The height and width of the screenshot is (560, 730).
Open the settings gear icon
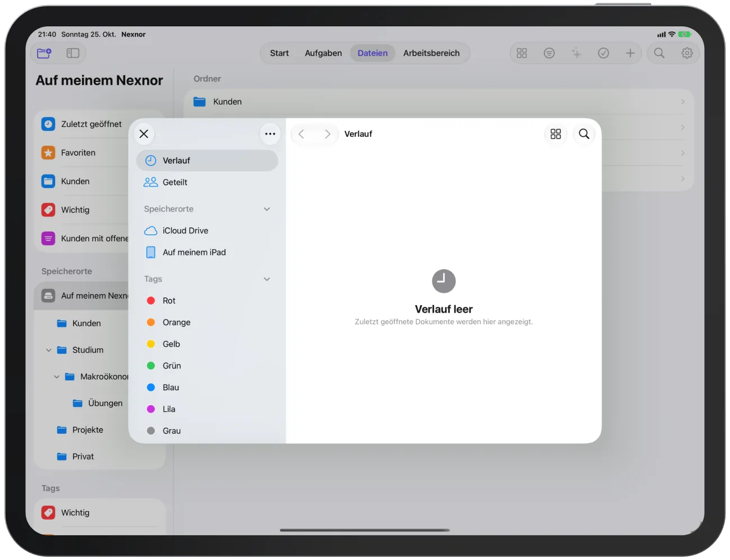[x=687, y=53]
